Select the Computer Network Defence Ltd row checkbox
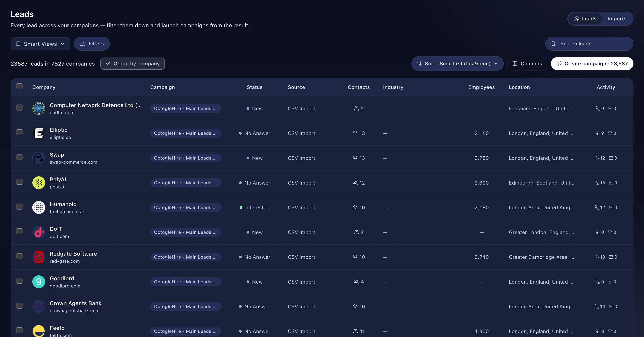The width and height of the screenshot is (644, 337). pyautogui.click(x=19, y=108)
